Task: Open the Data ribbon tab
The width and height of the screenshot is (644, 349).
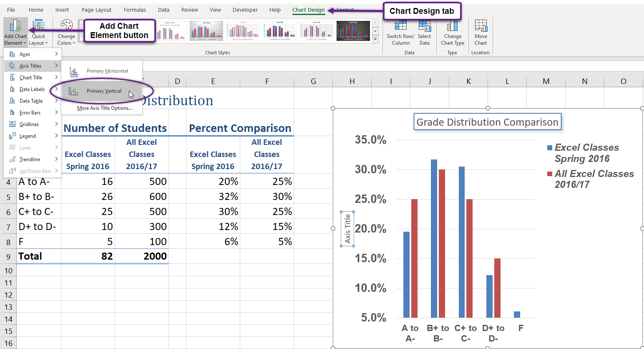Action: (x=164, y=10)
